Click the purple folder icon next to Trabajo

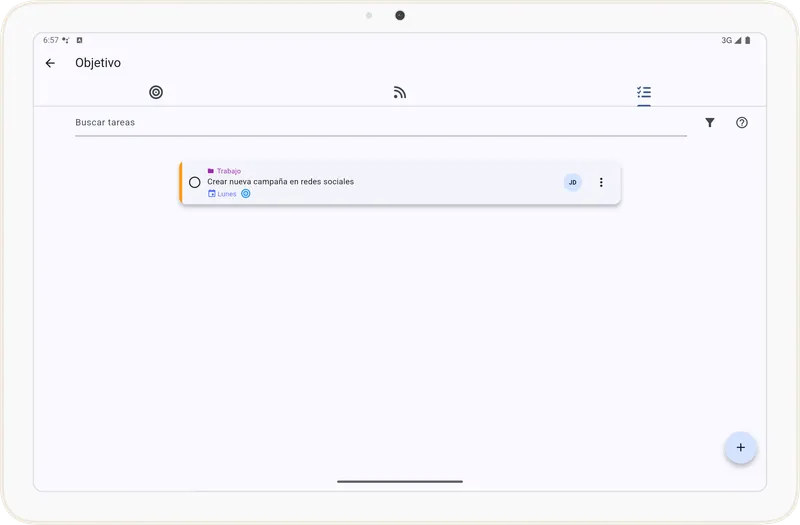point(211,171)
